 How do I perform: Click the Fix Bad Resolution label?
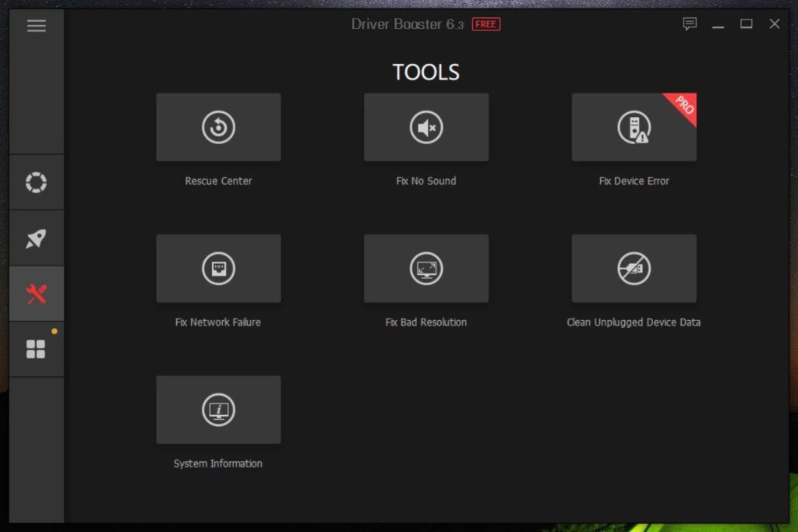click(x=426, y=322)
